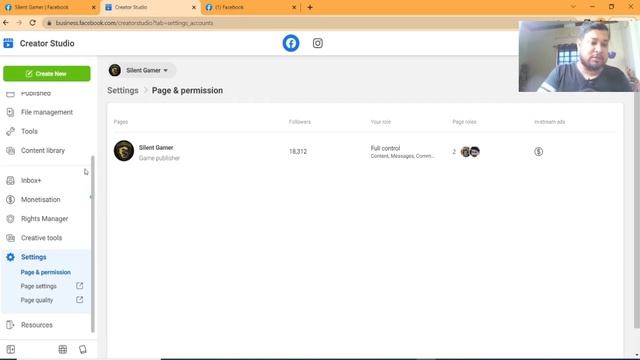This screenshot has width=640, height=360.
Task: Click the Page roles column header
Action: pos(464,122)
